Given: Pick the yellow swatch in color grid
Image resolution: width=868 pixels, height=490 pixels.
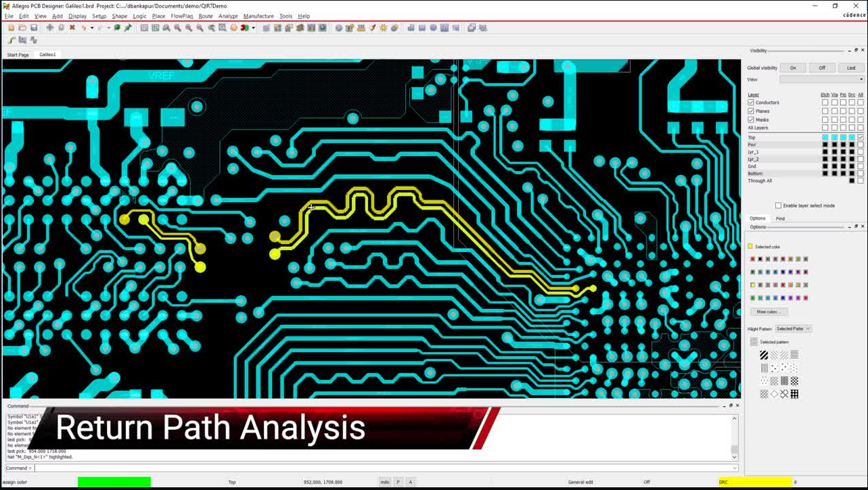Looking at the screenshot, I should click(752, 285).
